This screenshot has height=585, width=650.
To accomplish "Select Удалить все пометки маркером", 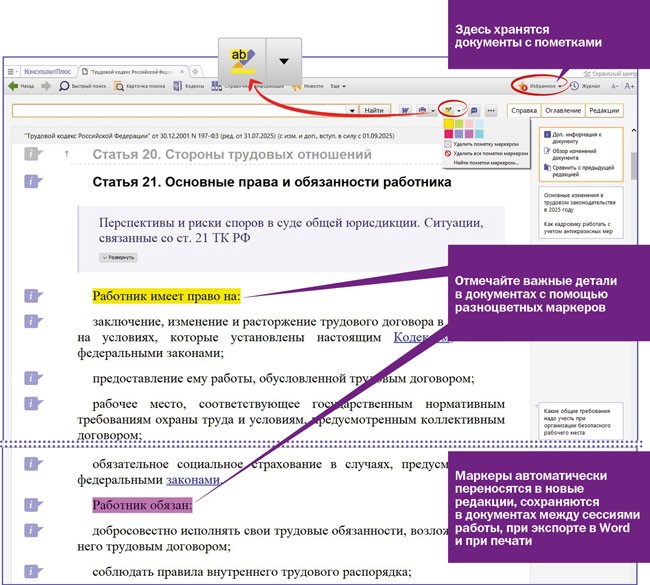I will 488,153.
